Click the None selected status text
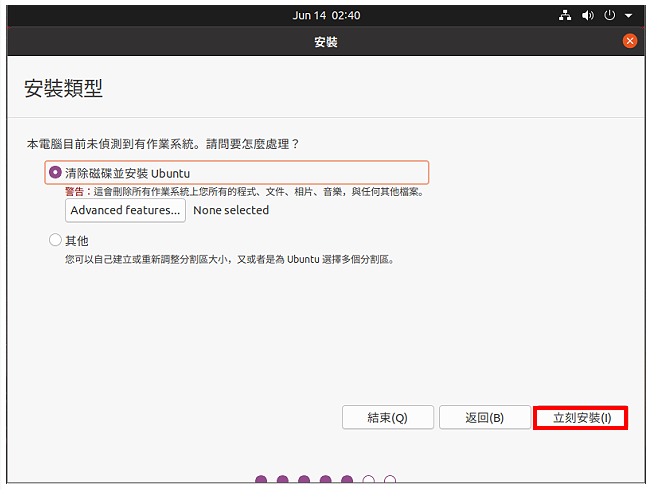The image size is (651, 490). tap(231, 210)
